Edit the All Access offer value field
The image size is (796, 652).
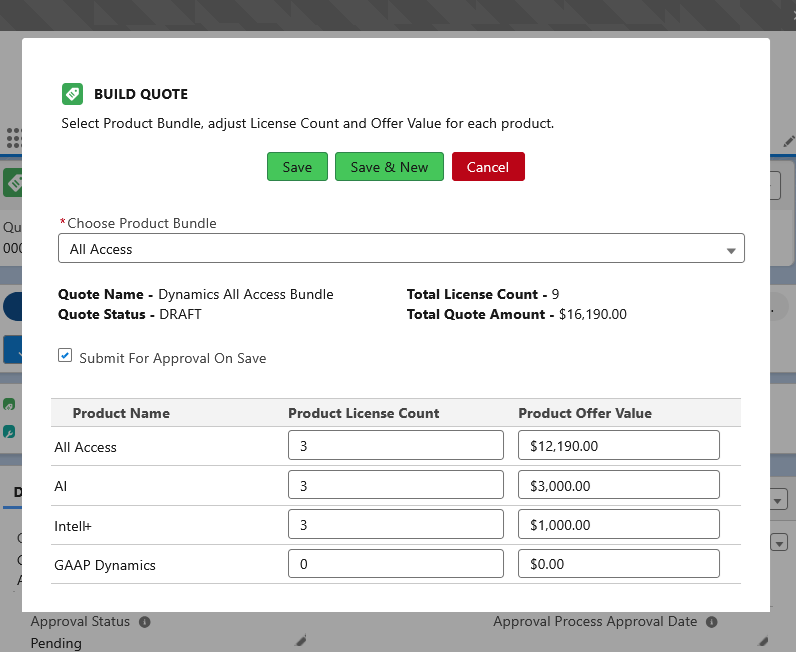coord(619,445)
